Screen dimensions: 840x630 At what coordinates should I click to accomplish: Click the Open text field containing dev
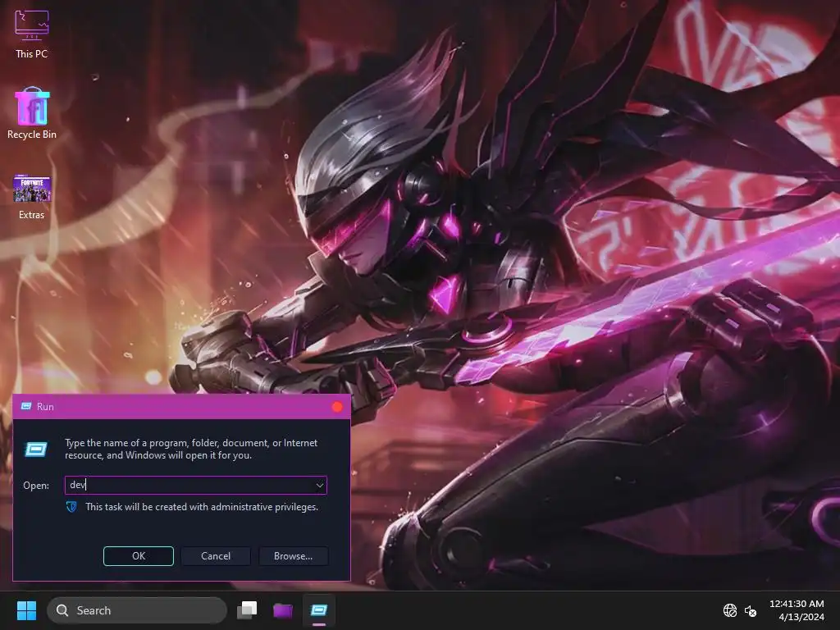click(195, 486)
